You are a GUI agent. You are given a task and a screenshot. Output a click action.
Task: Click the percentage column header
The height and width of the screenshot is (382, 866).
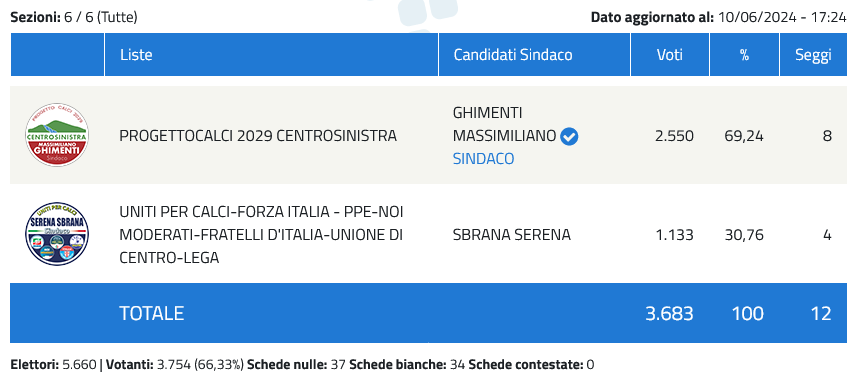coord(744,55)
